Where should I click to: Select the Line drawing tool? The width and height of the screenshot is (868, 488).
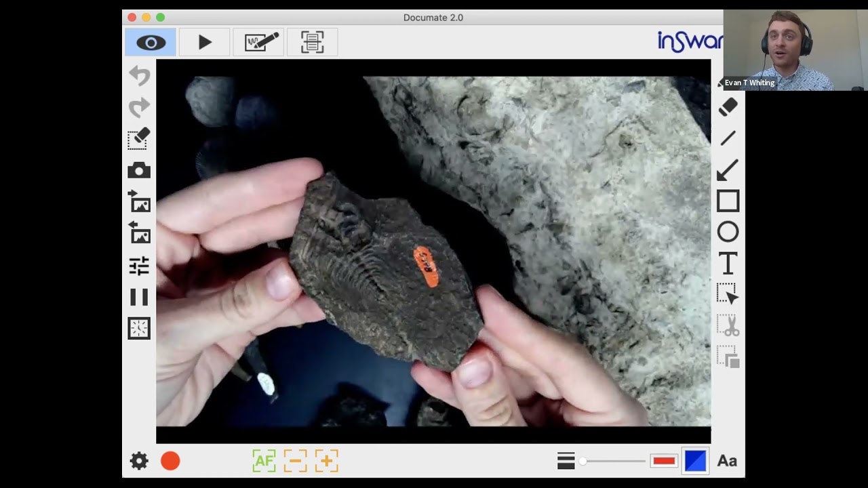coord(728,138)
